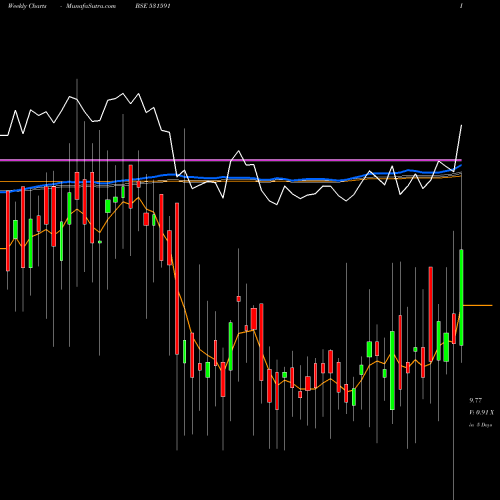The height and width of the screenshot is (500, 500).
Task: Click the 'Weekly Charts' title text
Action: point(27,6)
